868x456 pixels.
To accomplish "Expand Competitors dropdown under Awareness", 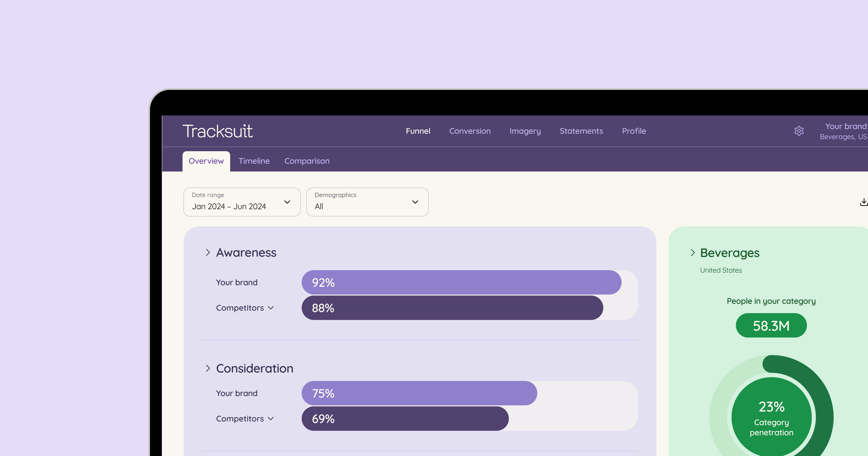I will [x=245, y=308].
